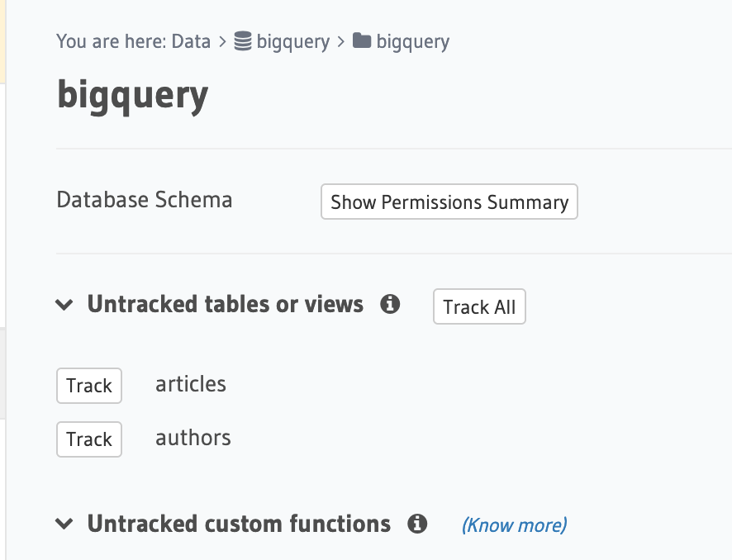Collapse the Untracked custom functions chevron
The image size is (732, 560).
[64, 524]
